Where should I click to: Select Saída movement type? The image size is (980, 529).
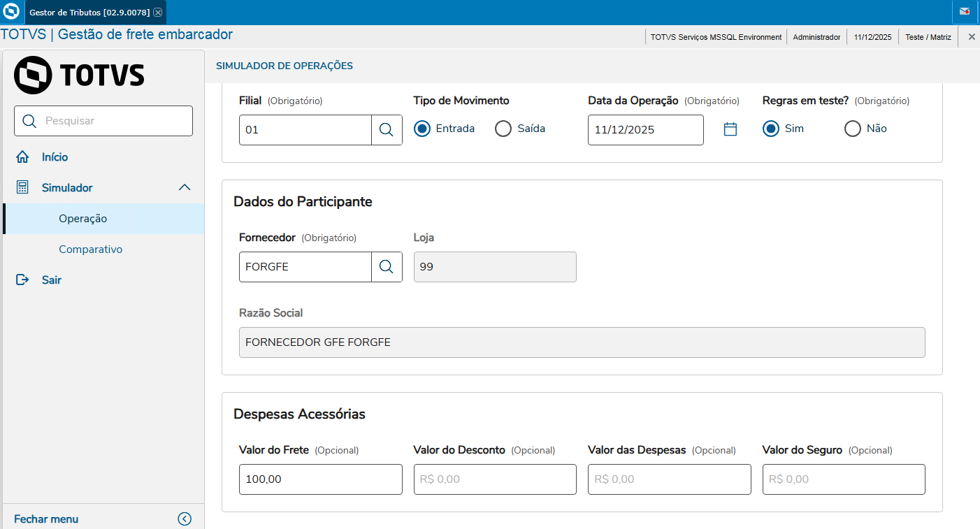[x=503, y=129]
